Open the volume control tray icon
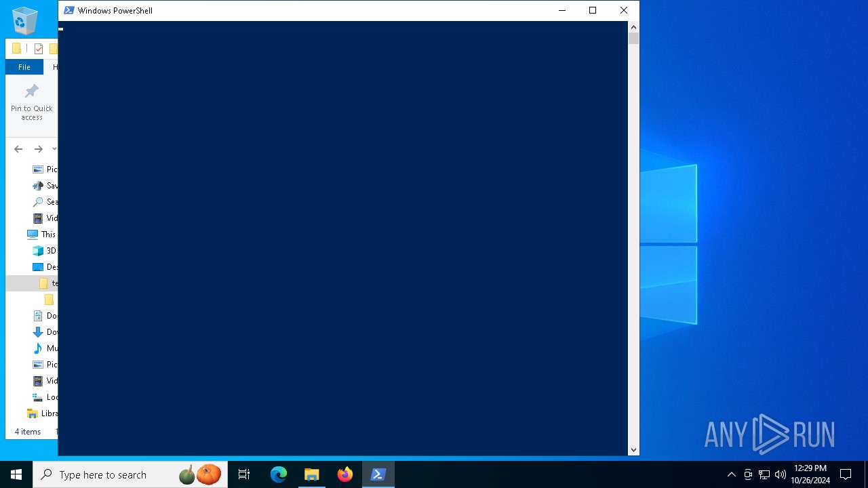 click(781, 474)
